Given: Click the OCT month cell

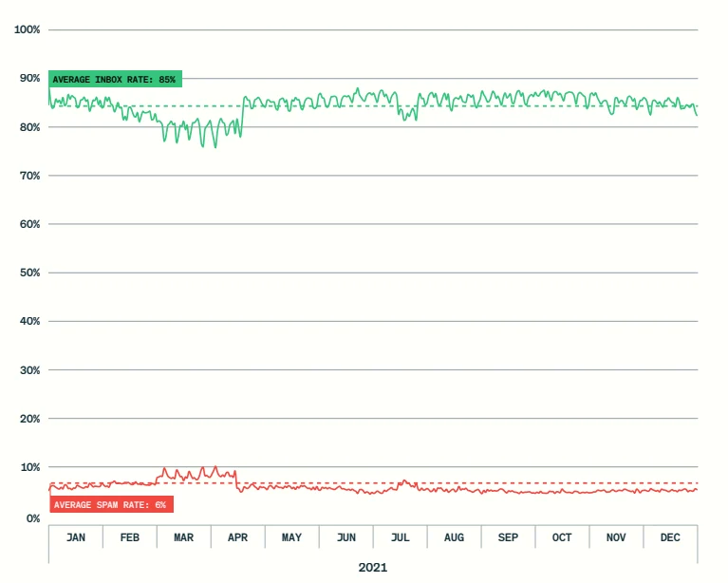Looking at the screenshot, I should tap(563, 538).
